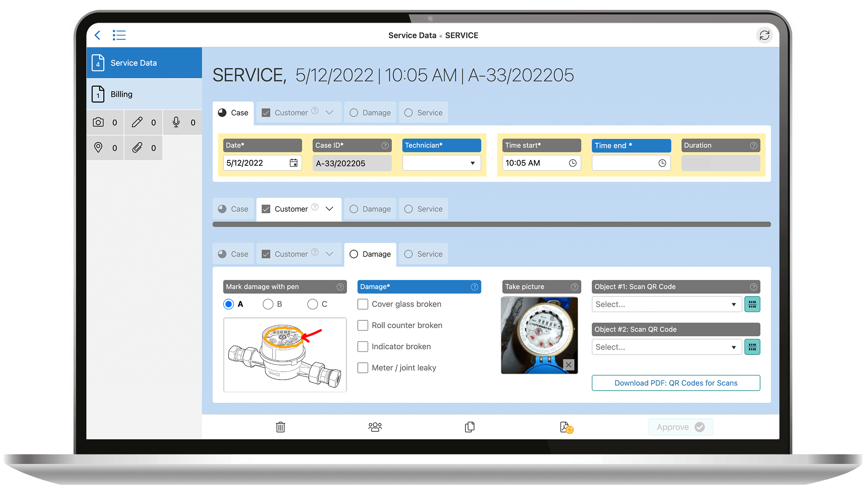The image size is (868, 494).
Task: Click the water meter damage photo thumbnail
Action: pyautogui.click(x=540, y=333)
